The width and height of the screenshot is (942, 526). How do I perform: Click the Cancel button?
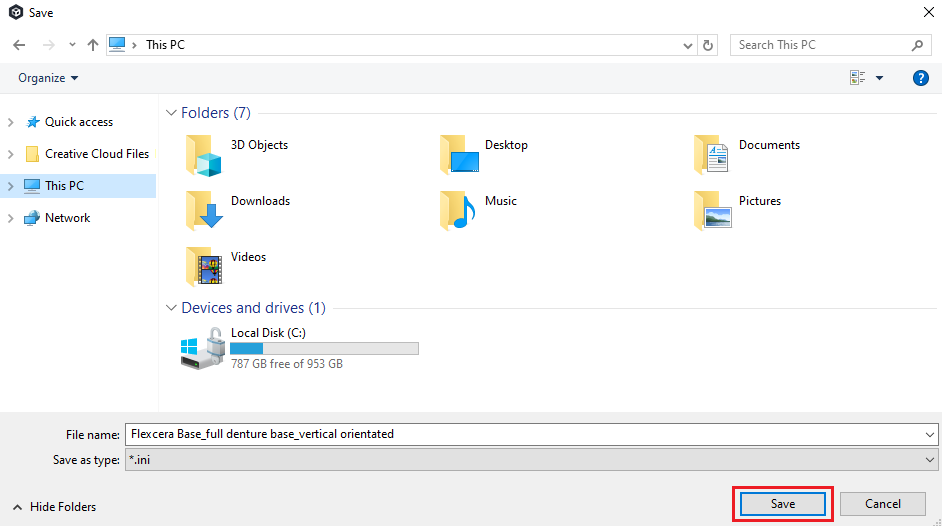tap(883, 504)
